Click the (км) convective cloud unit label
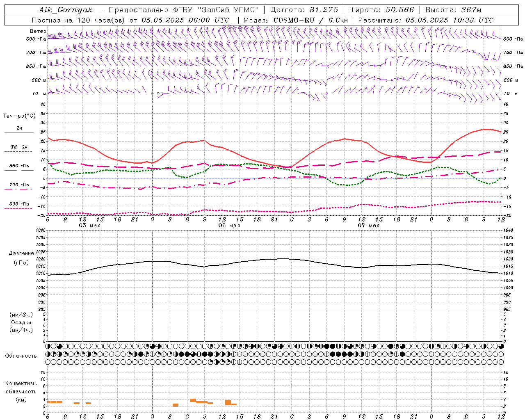This screenshot has height=420, width=525. 21,399
